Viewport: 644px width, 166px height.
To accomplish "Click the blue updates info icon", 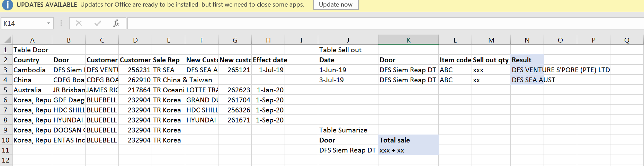I will click(x=7, y=5).
